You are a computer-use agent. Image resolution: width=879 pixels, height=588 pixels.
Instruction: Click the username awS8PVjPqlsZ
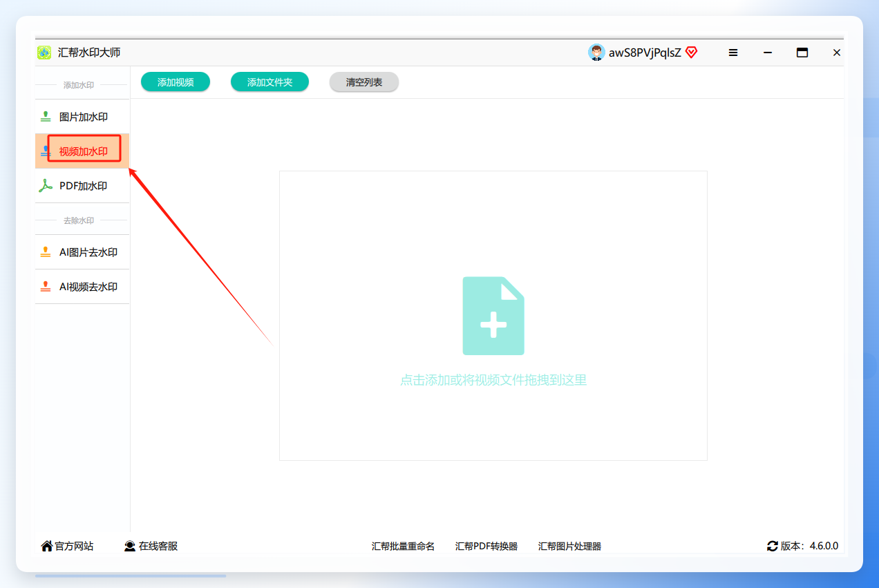[x=645, y=53]
